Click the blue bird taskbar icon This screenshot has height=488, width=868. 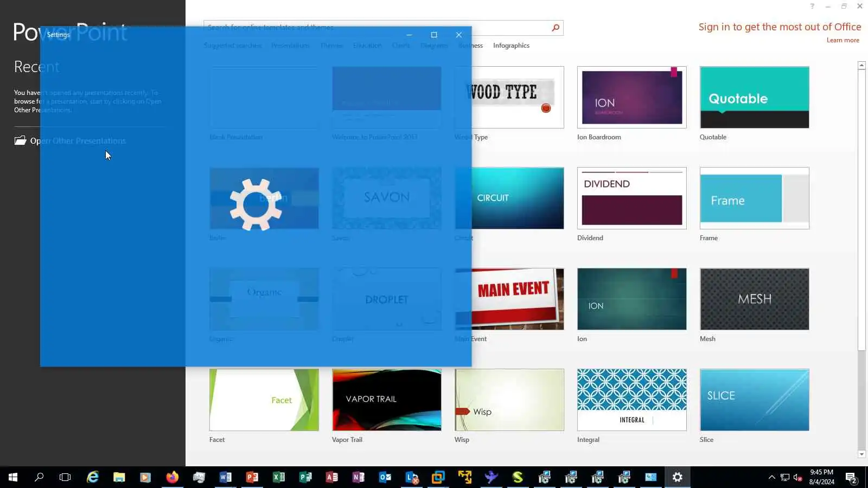click(x=492, y=477)
